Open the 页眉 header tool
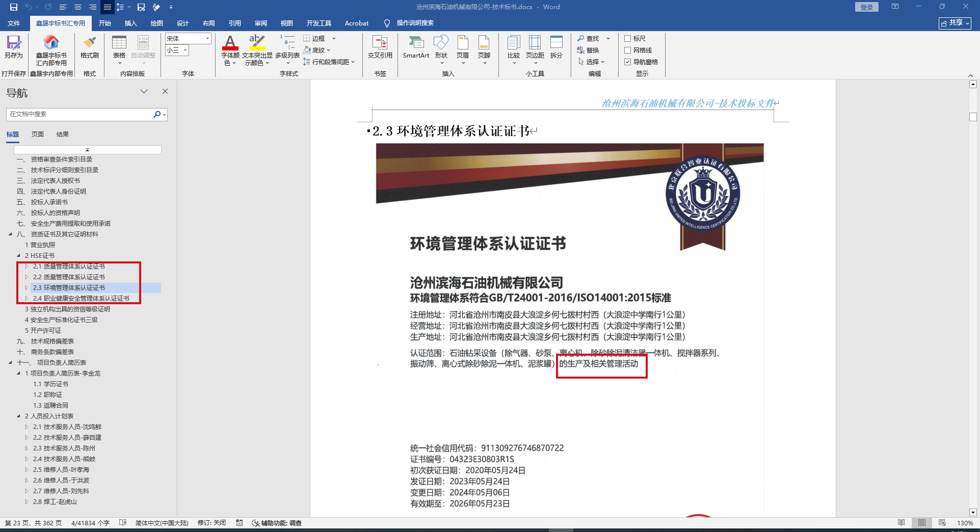The image size is (980, 532). click(x=463, y=49)
